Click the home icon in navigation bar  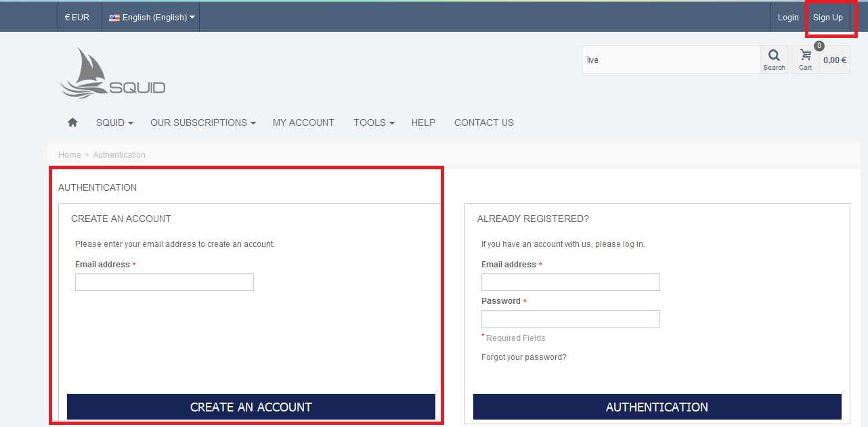pos(72,122)
